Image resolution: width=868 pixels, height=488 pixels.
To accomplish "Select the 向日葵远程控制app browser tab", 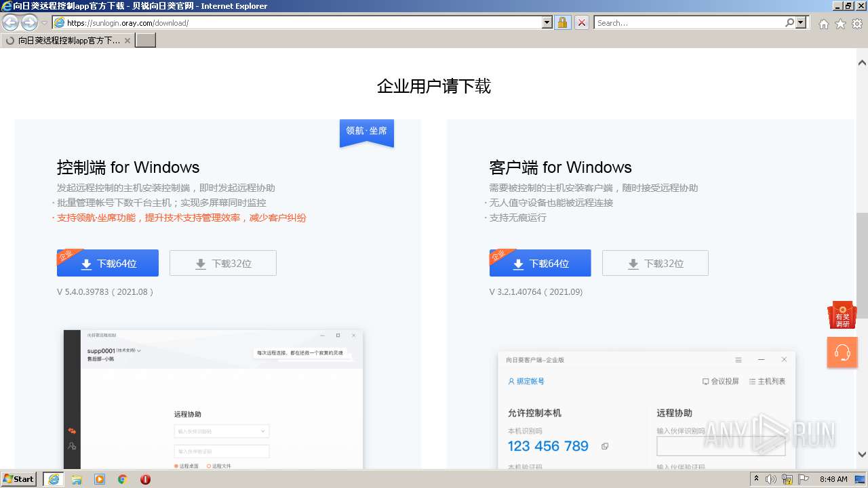I will coord(68,40).
